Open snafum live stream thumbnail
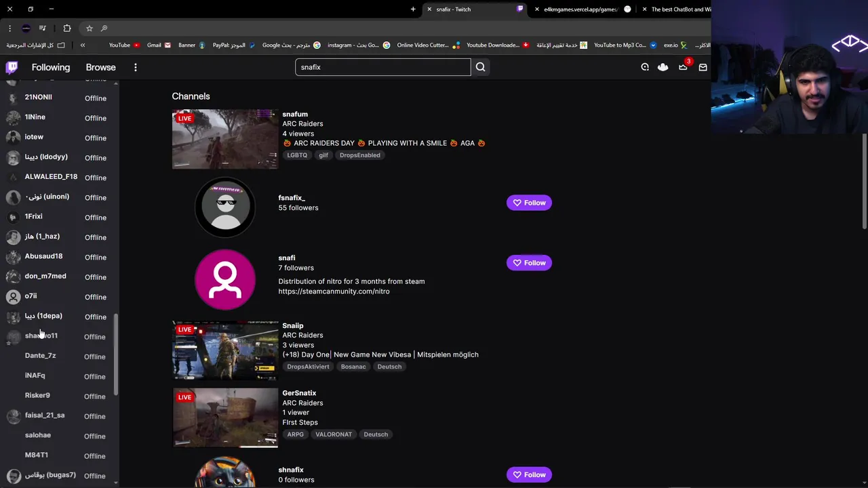The image size is (868, 488). pos(225,139)
